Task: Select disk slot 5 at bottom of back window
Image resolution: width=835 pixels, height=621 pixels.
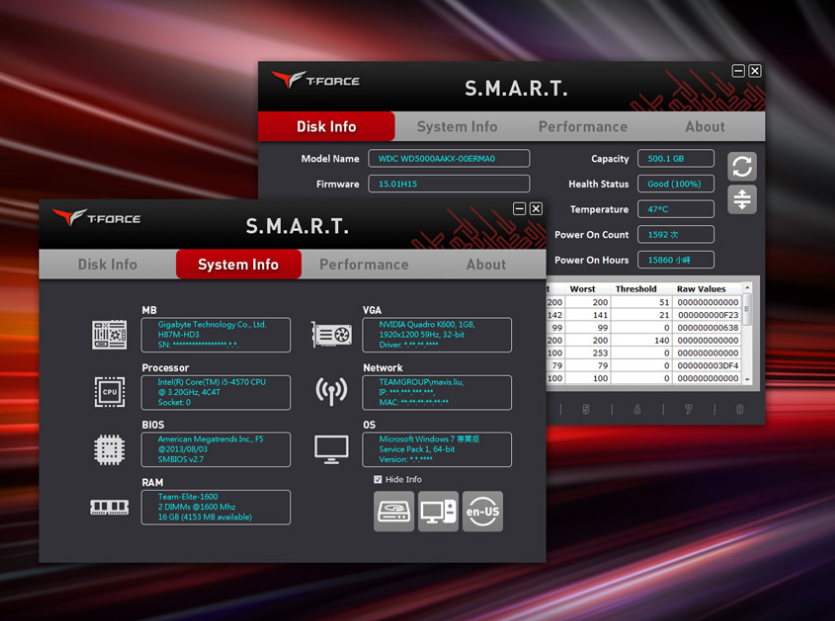Action: (586, 410)
